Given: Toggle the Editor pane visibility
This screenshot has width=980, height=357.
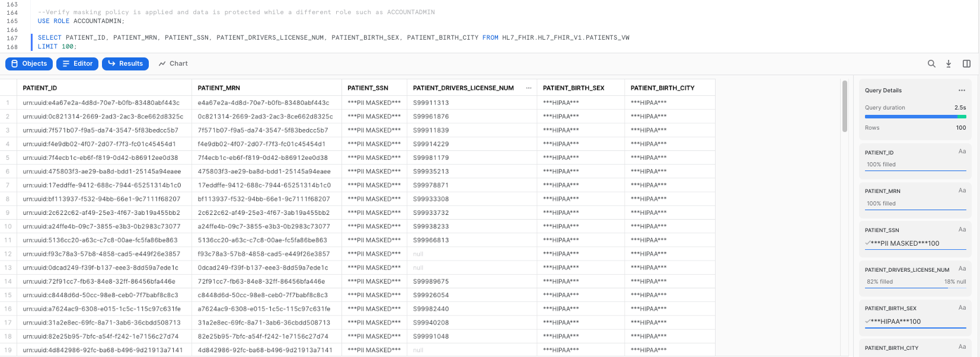Looking at the screenshot, I should 78,64.
